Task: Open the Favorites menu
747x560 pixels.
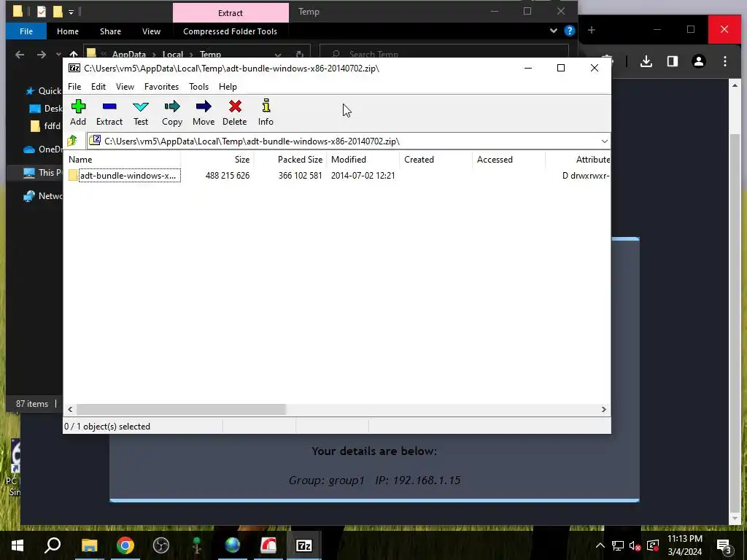Action: click(x=161, y=87)
